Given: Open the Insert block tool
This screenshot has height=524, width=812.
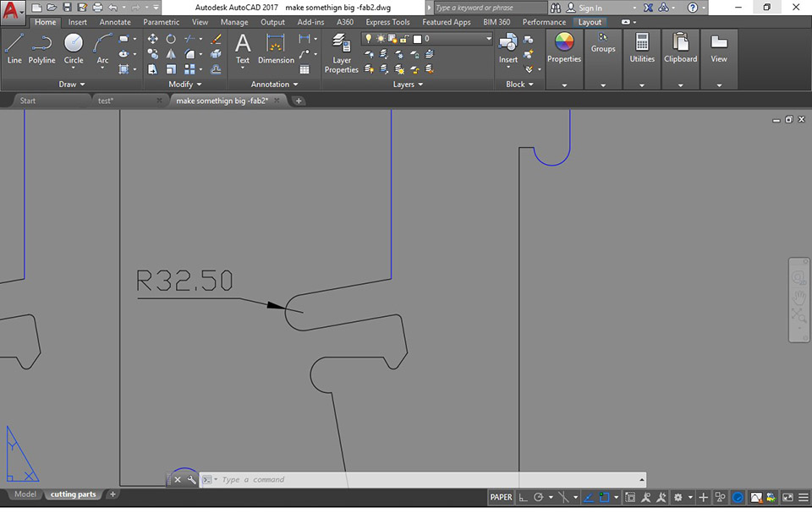Looking at the screenshot, I should tap(508, 49).
